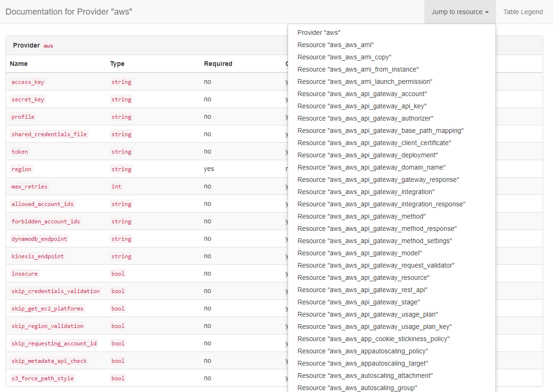Jump to Resource "aws_aws_api_gateway_method_settings"
Screen dimensions: 553x392
pyautogui.click(x=391, y=241)
